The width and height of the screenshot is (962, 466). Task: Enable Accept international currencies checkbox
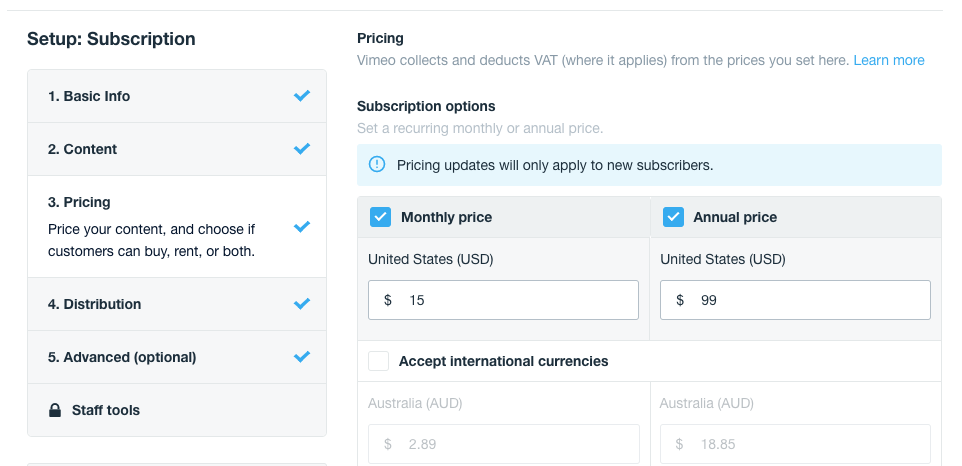coord(379,361)
